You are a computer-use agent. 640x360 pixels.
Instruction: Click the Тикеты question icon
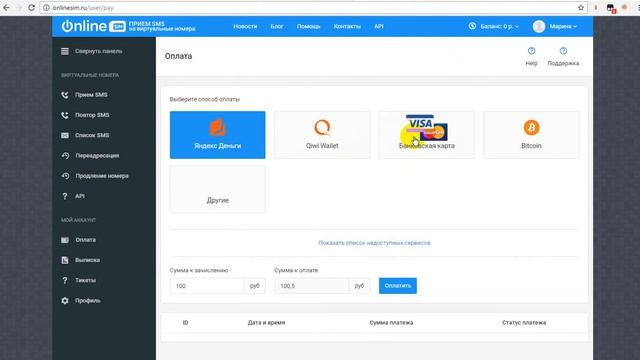(x=64, y=280)
